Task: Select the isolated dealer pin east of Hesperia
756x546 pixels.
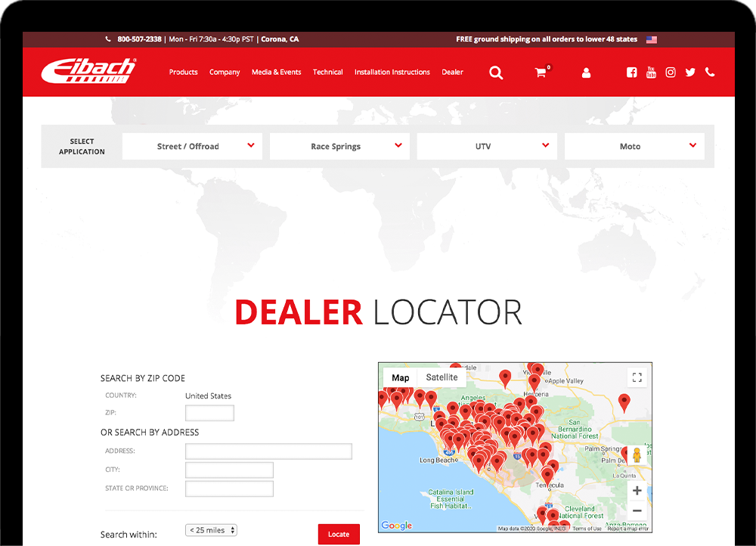Action: pyautogui.click(x=624, y=403)
